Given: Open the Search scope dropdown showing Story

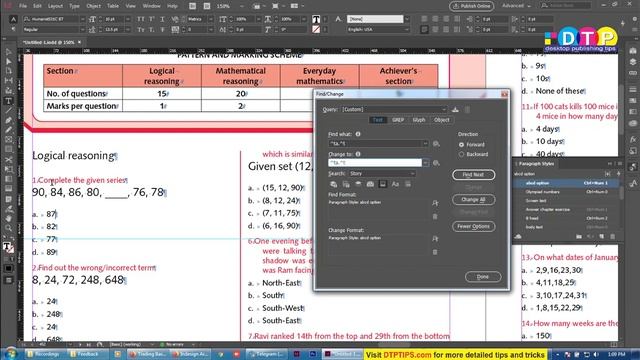Looking at the screenshot, I should 382,173.
